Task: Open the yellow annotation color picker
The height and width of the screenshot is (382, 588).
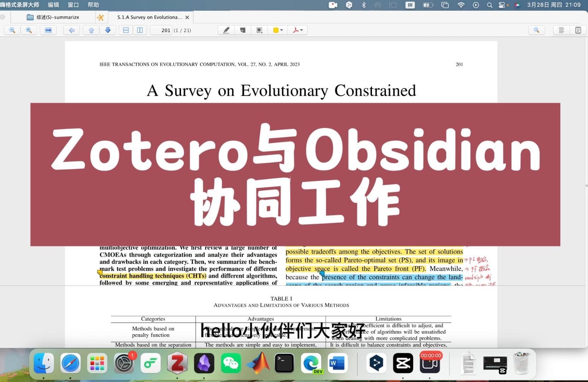Action: (x=278, y=30)
